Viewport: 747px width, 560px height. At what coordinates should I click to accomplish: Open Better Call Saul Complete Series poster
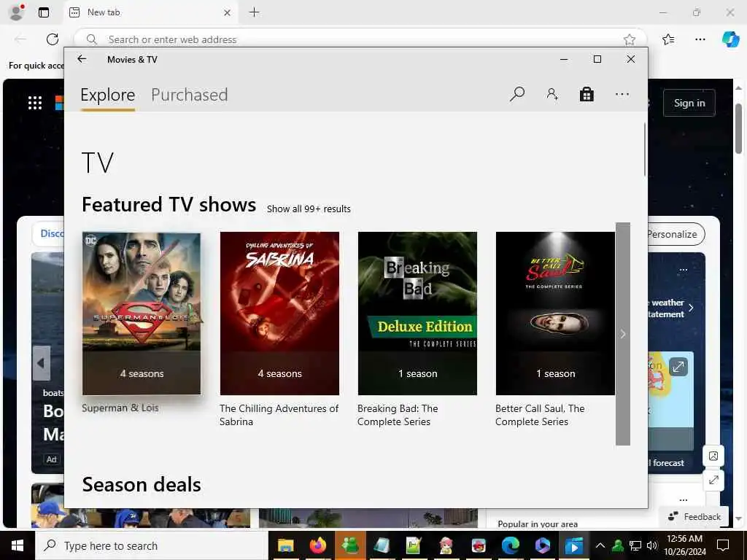click(x=555, y=314)
